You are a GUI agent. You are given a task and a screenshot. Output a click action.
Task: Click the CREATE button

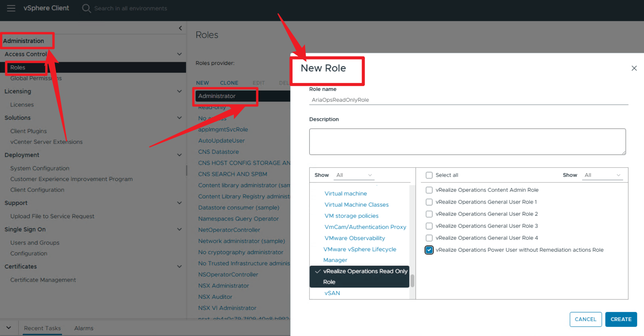point(621,319)
